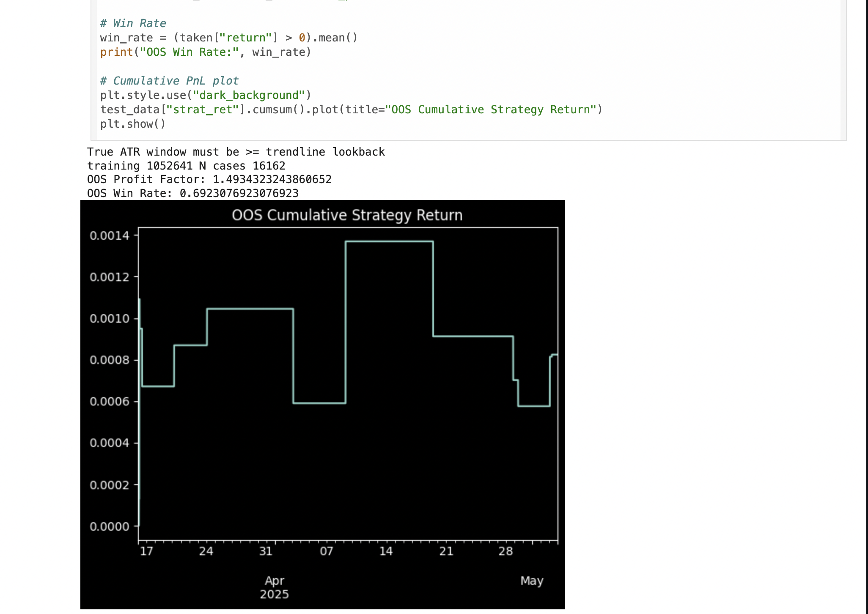Select the OOS Profit Factor output line
This screenshot has height=614, width=868.
[x=209, y=179]
